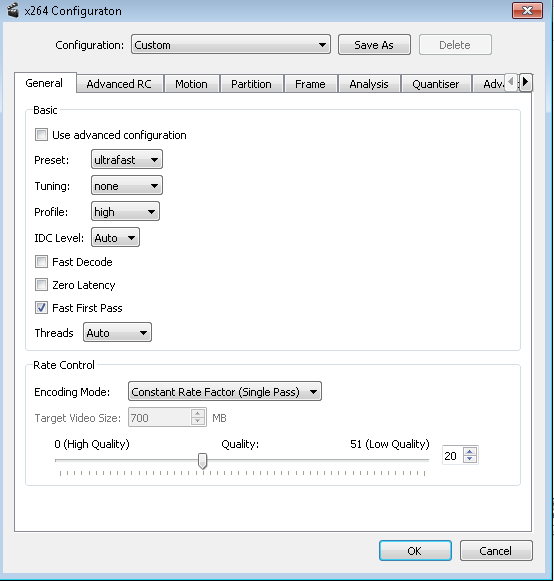Viewport: 554px width, 581px height.
Task: Open the Encoding Mode dropdown
Action: point(225,392)
